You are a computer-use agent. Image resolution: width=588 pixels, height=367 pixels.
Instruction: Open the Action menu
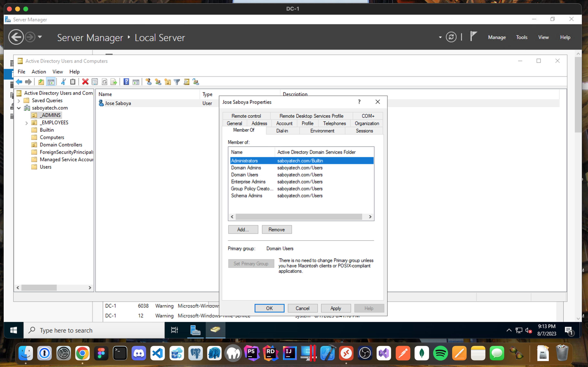39,72
